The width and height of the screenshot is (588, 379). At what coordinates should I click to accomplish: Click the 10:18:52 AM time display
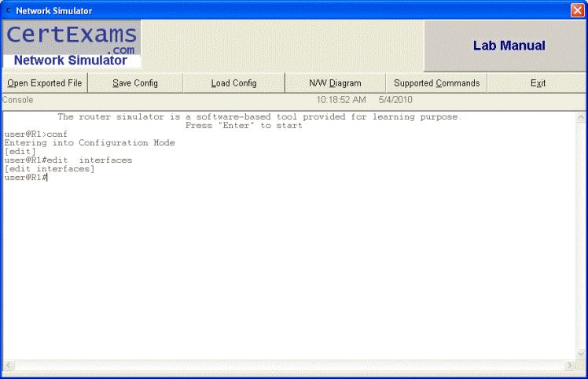click(341, 101)
